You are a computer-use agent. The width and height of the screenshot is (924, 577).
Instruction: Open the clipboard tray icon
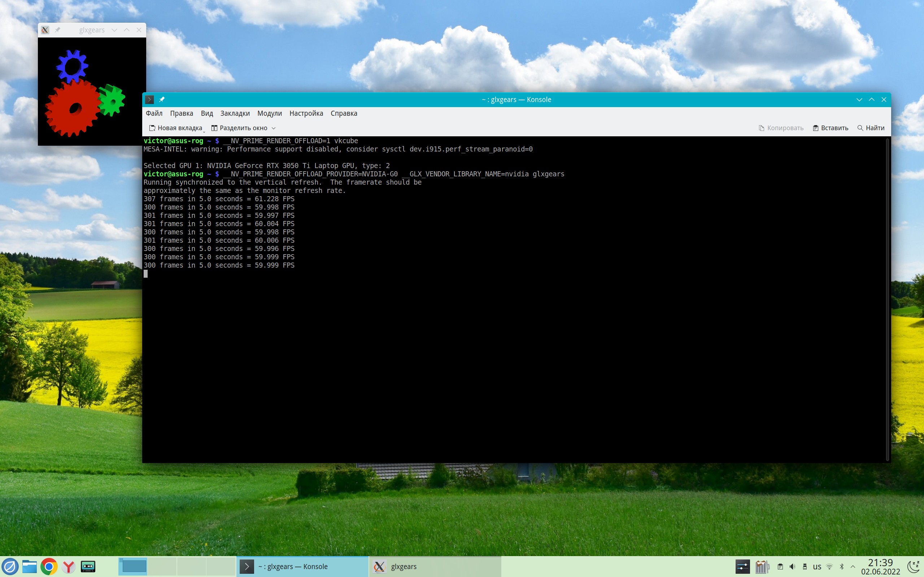tap(780, 566)
